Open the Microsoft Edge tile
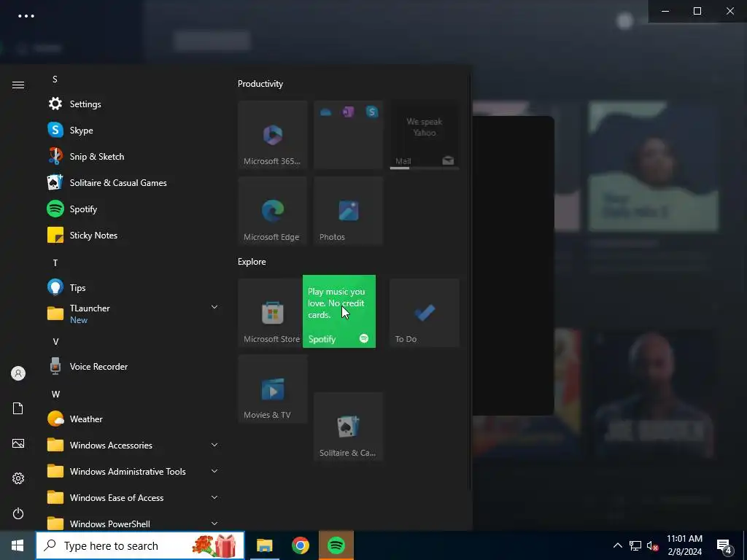 click(x=273, y=211)
